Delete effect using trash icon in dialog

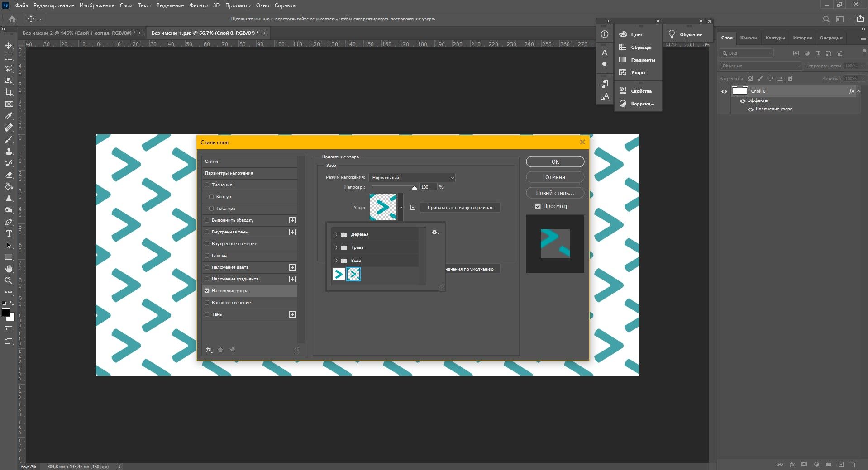298,350
